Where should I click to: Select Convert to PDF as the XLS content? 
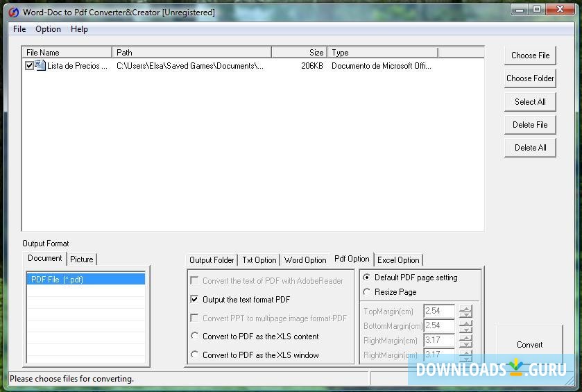[194, 336]
